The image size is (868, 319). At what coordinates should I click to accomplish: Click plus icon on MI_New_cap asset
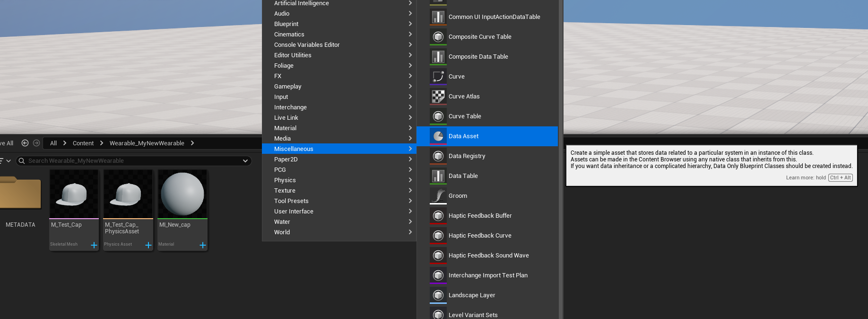pyautogui.click(x=203, y=245)
